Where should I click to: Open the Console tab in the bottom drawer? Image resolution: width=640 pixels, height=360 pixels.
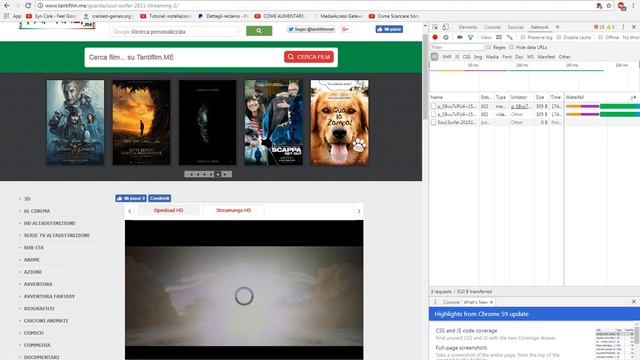[451, 302]
